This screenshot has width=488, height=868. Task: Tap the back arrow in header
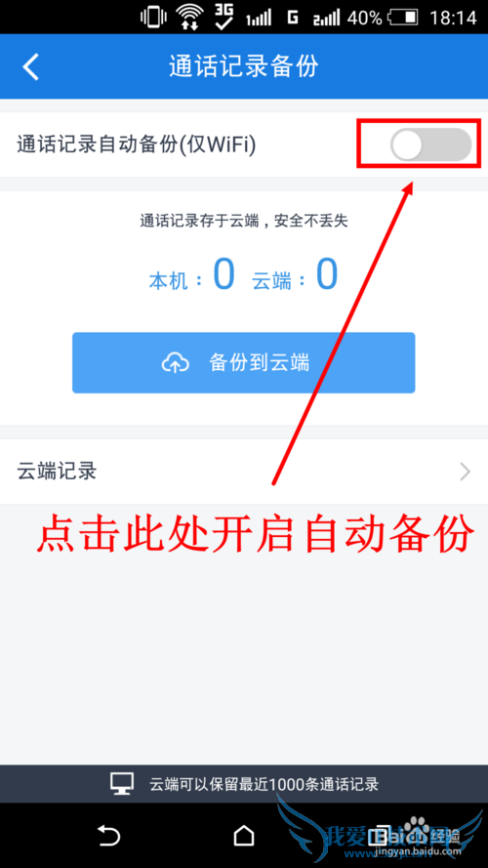[x=31, y=67]
